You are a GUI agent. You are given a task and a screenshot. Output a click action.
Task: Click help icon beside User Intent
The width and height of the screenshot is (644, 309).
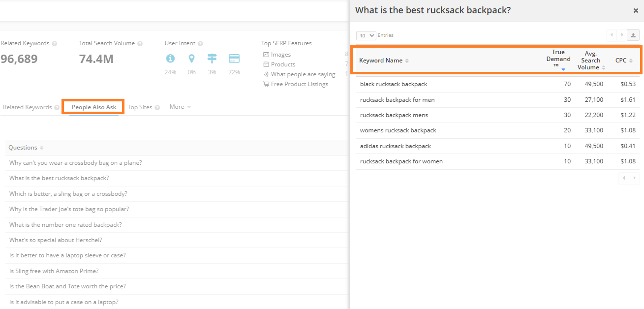(x=201, y=44)
